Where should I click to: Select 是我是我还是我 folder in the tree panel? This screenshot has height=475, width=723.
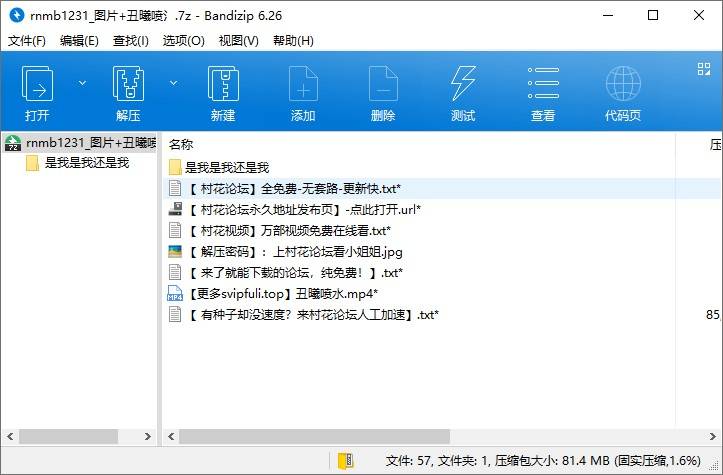[x=87, y=163]
